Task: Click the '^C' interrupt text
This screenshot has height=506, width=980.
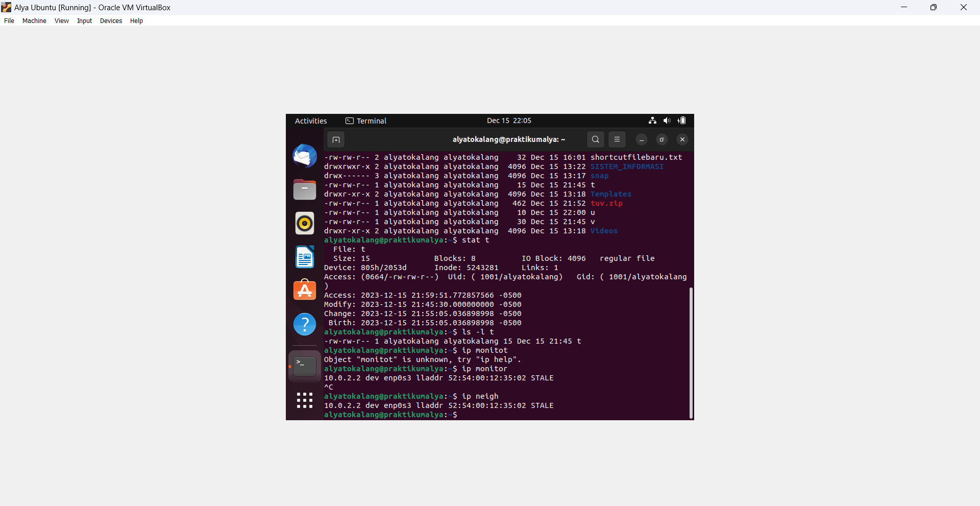Action: tap(329, 387)
